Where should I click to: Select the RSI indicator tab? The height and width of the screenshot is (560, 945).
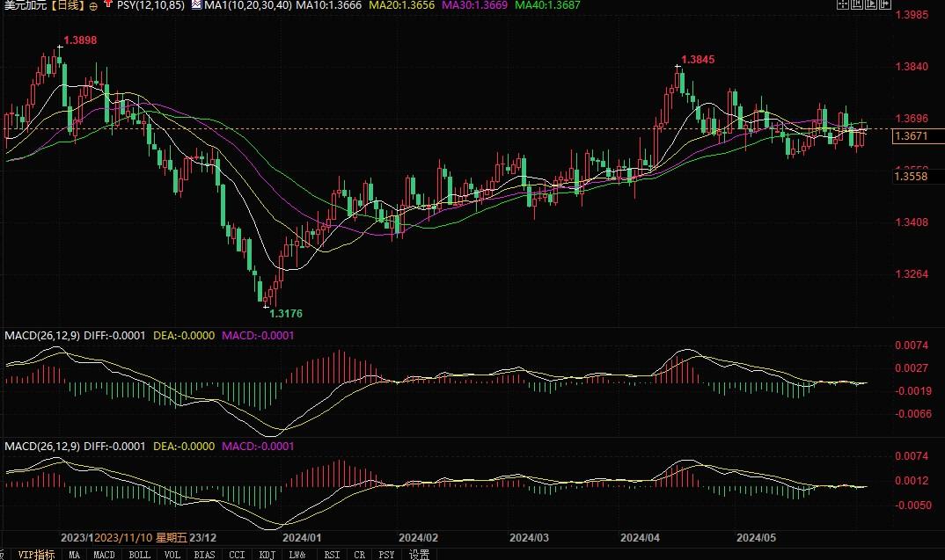[332, 554]
